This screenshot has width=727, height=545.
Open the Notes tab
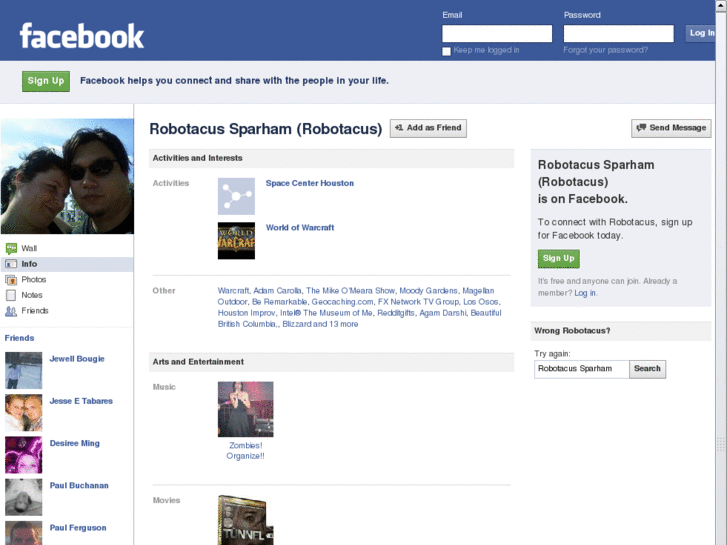(x=67, y=295)
